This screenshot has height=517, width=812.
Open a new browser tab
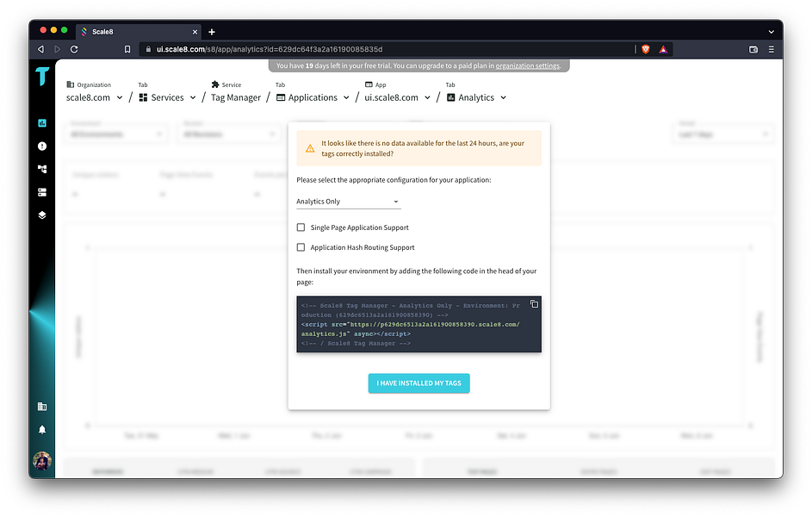tap(211, 32)
